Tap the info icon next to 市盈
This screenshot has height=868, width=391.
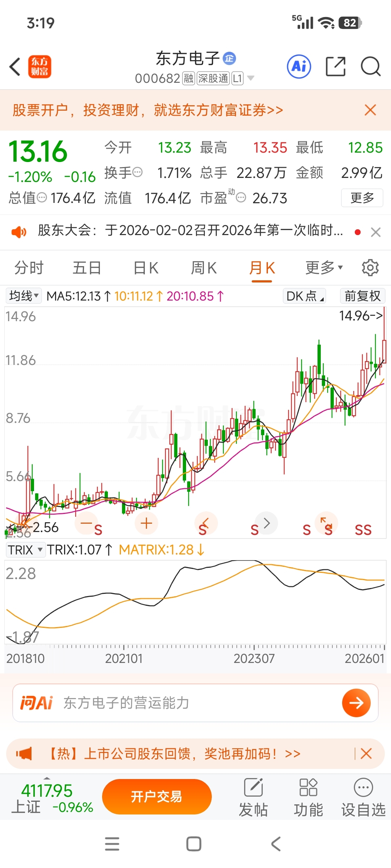coord(241,198)
